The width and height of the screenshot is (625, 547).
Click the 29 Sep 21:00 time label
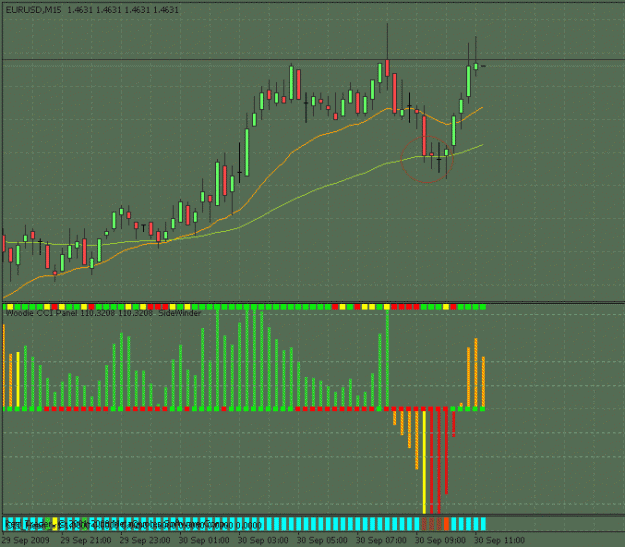tap(86, 540)
